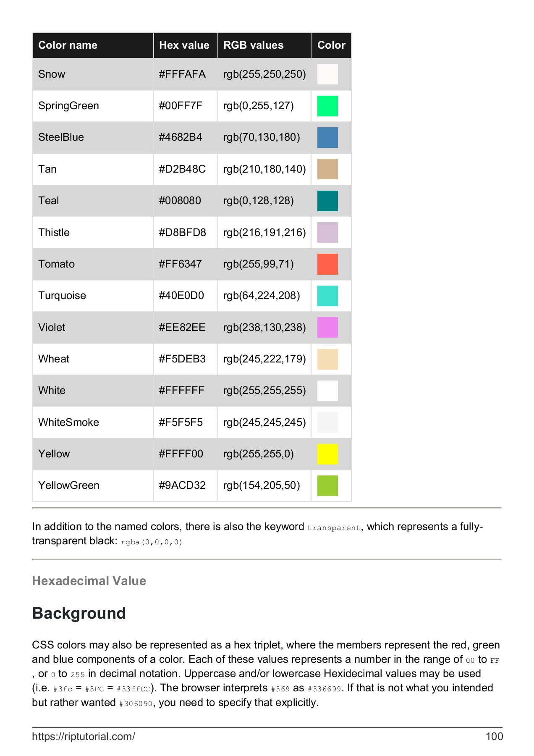Click the Hexadecimal Value section heading

pyautogui.click(x=89, y=581)
